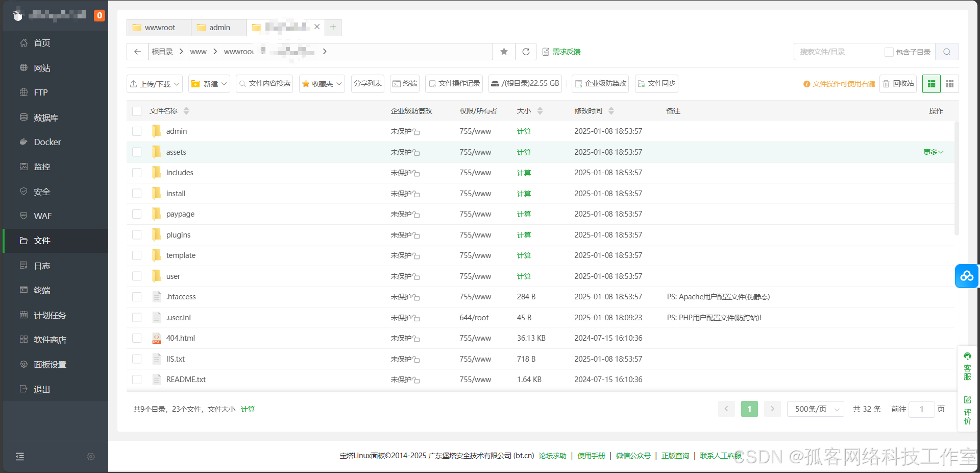Screen dimensions: 980x473
Task: Sort by modified time arrows
Action: point(611,111)
